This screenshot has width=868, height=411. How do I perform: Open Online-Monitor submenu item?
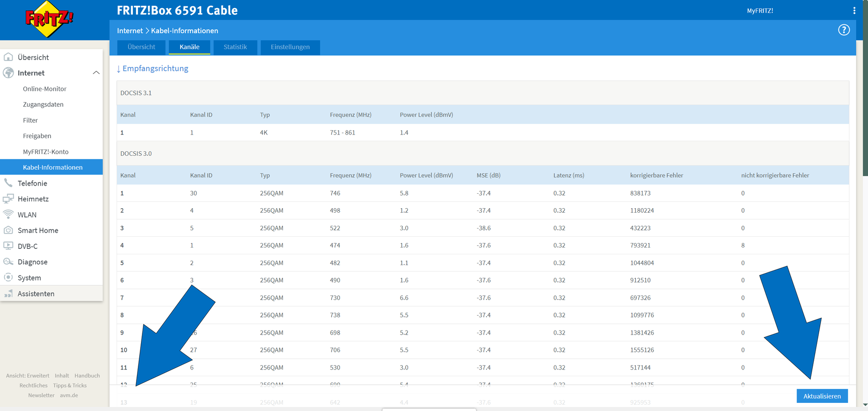click(x=44, y=89)
